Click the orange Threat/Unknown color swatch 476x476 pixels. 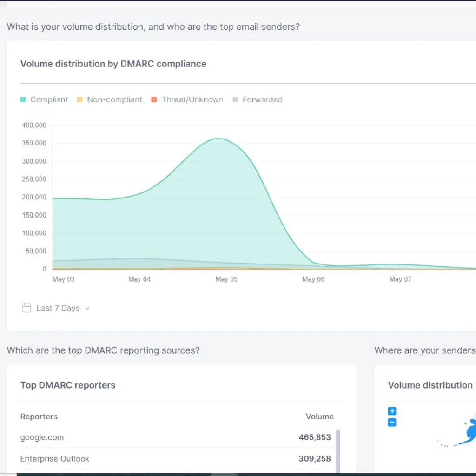pyautogui.click(x=154, y=99)
